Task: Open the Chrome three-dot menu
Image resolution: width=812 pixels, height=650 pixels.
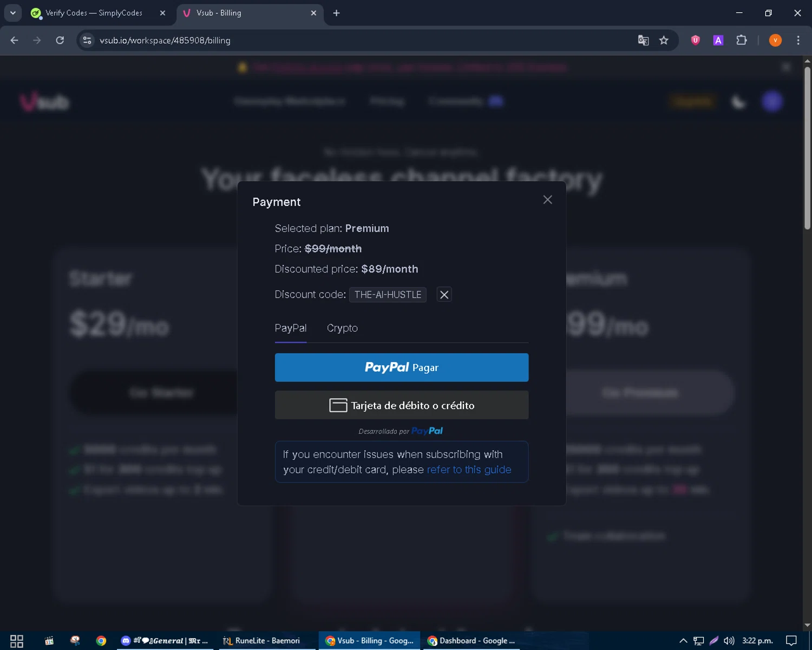Action: (x=798, y=40)
